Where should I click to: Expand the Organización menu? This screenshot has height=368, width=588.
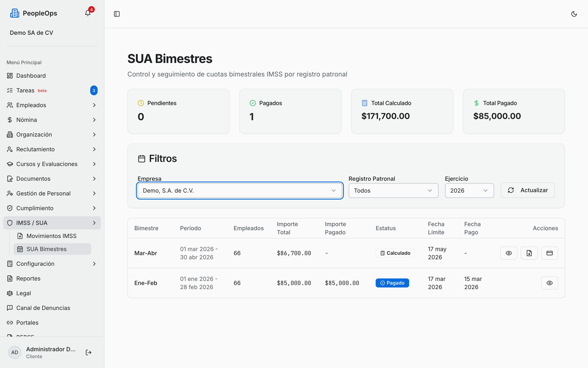[x=52, y=135]
